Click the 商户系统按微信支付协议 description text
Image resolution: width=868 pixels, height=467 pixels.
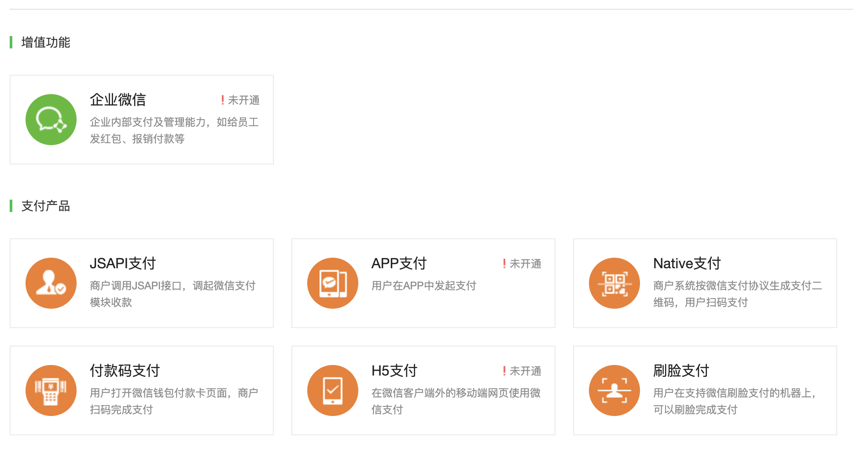coord(738,294)
